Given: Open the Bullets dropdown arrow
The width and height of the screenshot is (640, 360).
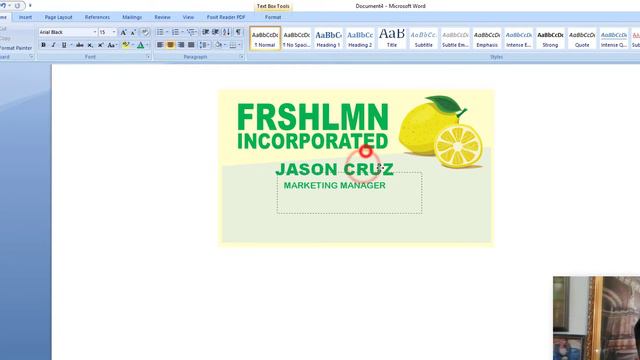Looking at the screenshot, I should point(167,32).
